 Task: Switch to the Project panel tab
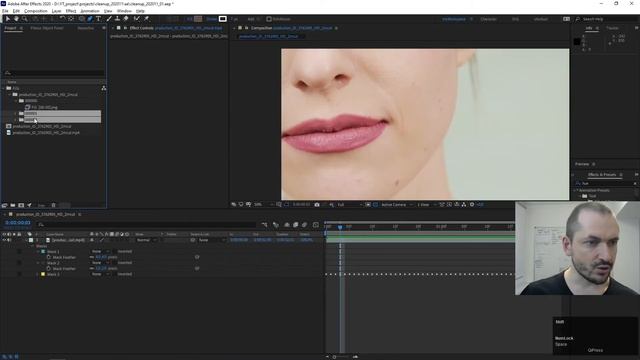tap(11, 28)
